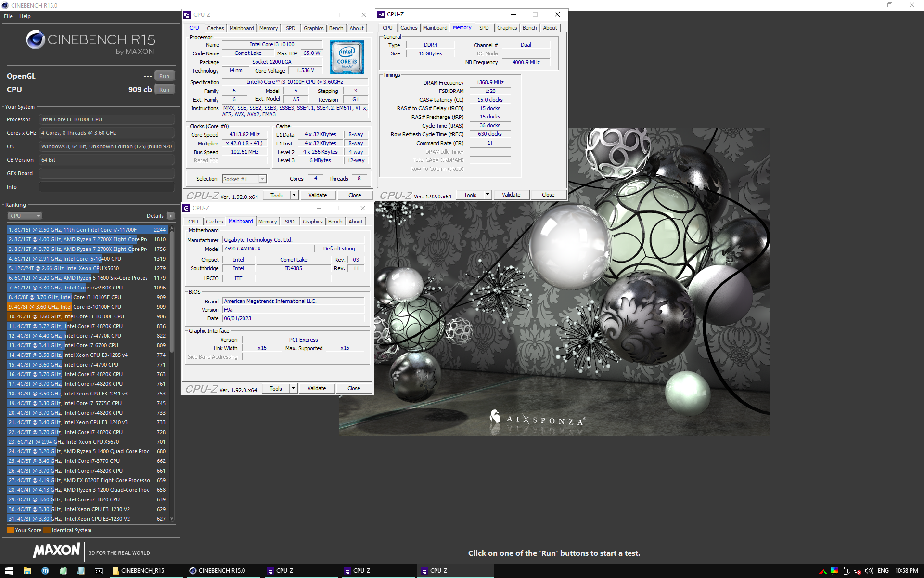This screenshot has width=924, height=578.
Task: Click the Tools button in the Memory window
Action: point(470,195)
